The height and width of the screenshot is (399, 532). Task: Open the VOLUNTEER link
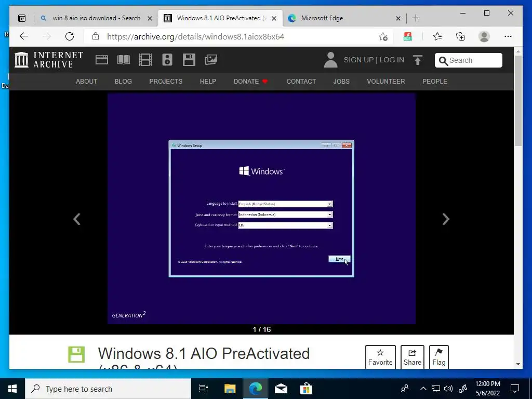[386, 82]
